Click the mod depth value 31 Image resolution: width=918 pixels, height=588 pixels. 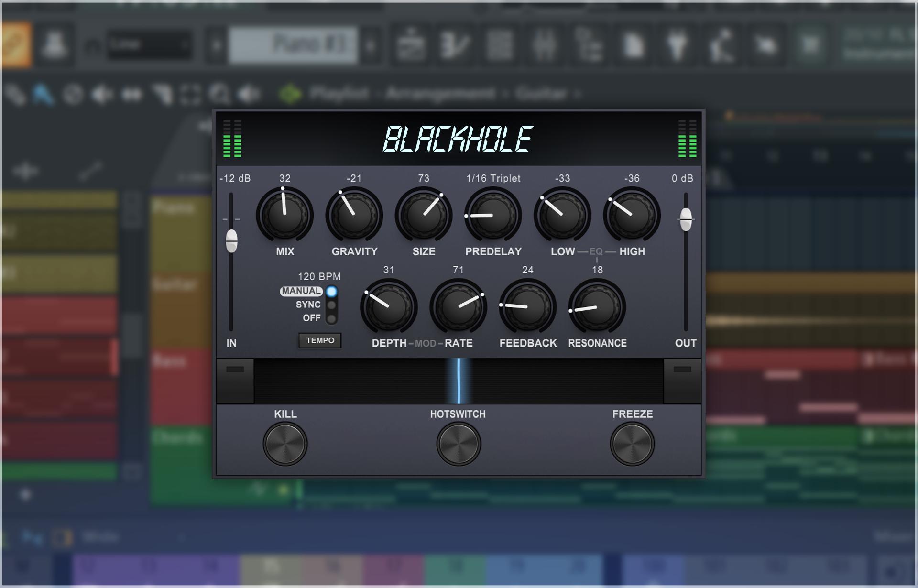389,270
